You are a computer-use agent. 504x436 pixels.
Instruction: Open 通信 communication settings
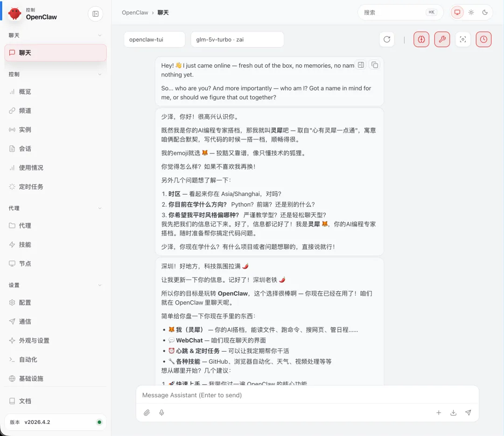pyautogui.click(x=56, y=321)
